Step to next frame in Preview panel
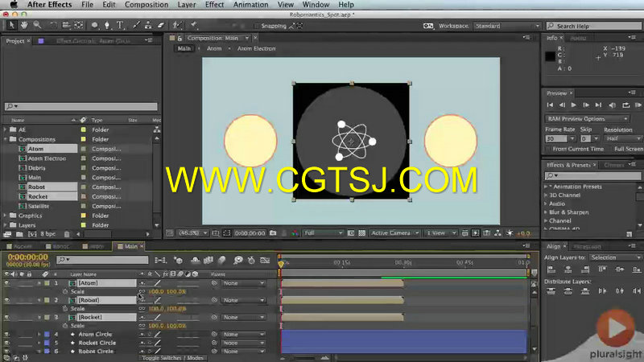This screenshot has width=644, height=362. [x=586, y=105]
